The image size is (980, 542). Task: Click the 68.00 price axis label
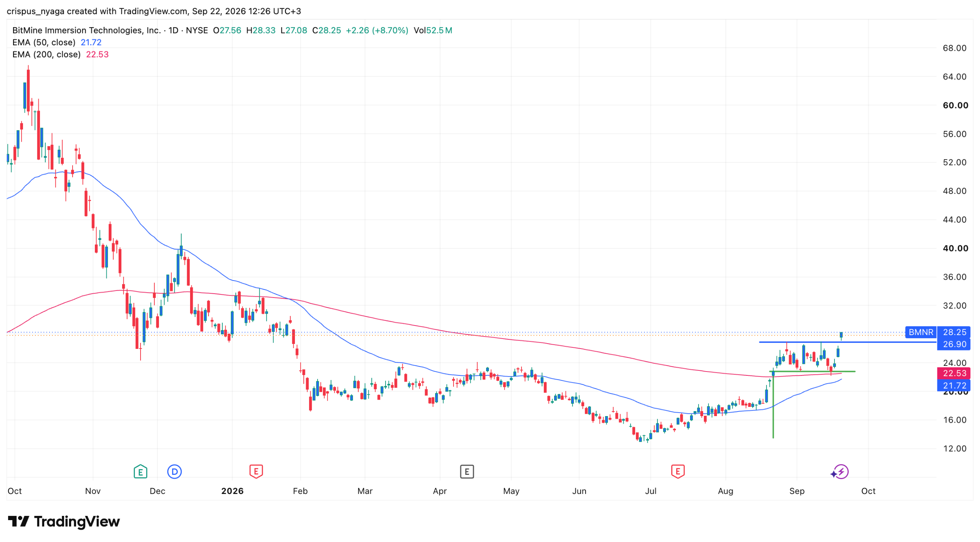954,48
